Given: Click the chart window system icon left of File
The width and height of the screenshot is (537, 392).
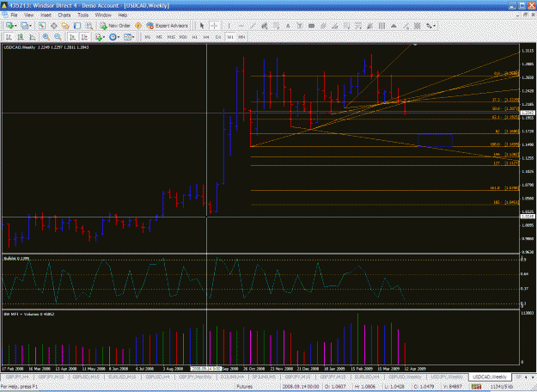Looking at the screenshot, I should (4, 15).
